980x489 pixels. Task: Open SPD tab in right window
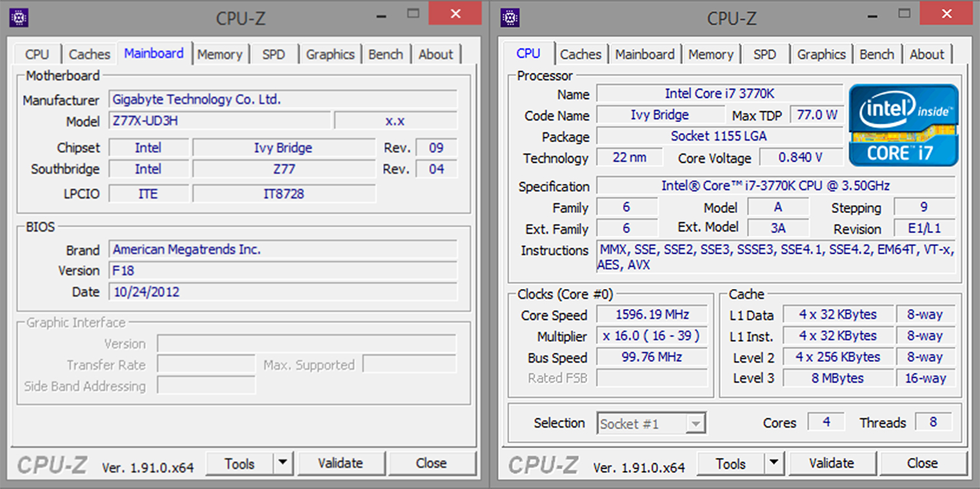765,54
